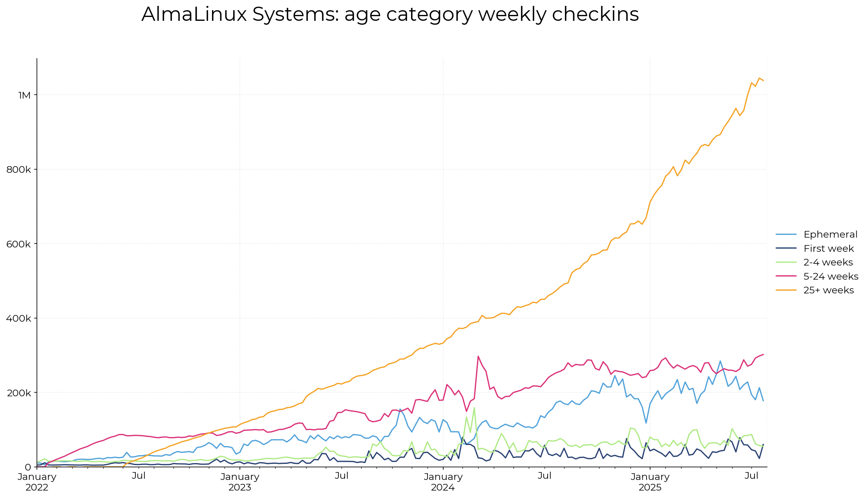
Task: Click the chart title text
Action: [x=390, y=15]
